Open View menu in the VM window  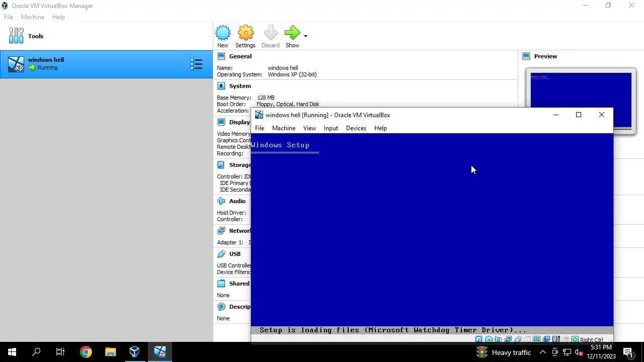309,128
